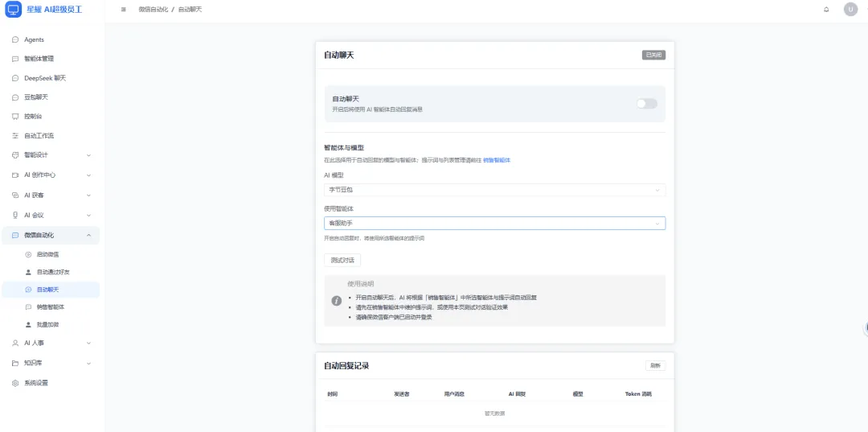Click the 智能设计 sidebar icon
The width and height of the screenshot is (868, 432).
click(15, 155)
